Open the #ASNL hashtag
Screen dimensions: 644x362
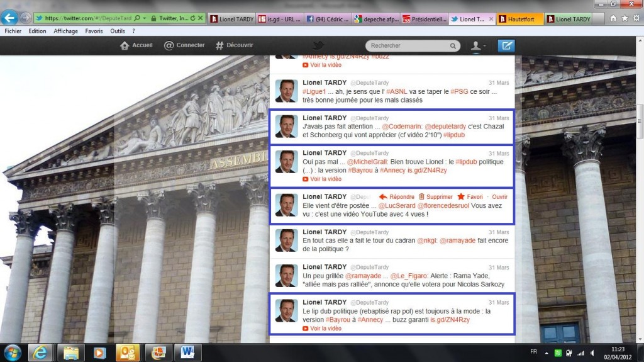(x=396, y=91)
